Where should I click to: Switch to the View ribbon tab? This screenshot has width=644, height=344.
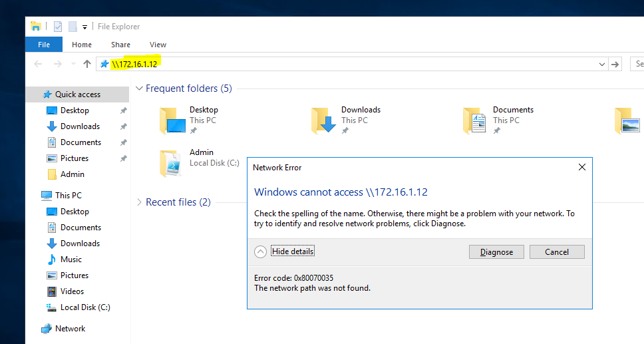click(158, 45)
